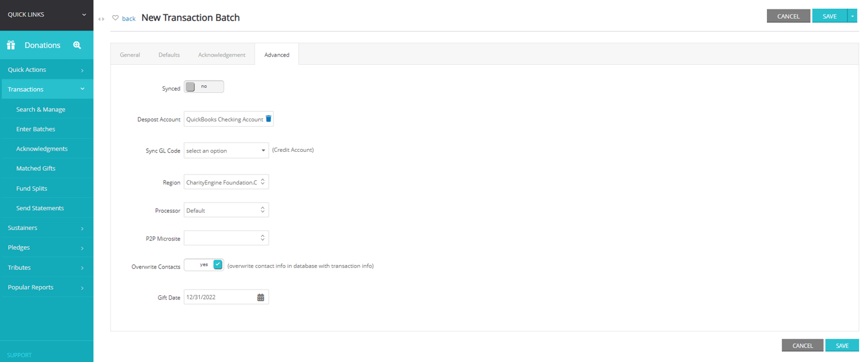Open the Region select box
Image resolution: width=868 pixels, height=362 pixels.
(226, 182)
